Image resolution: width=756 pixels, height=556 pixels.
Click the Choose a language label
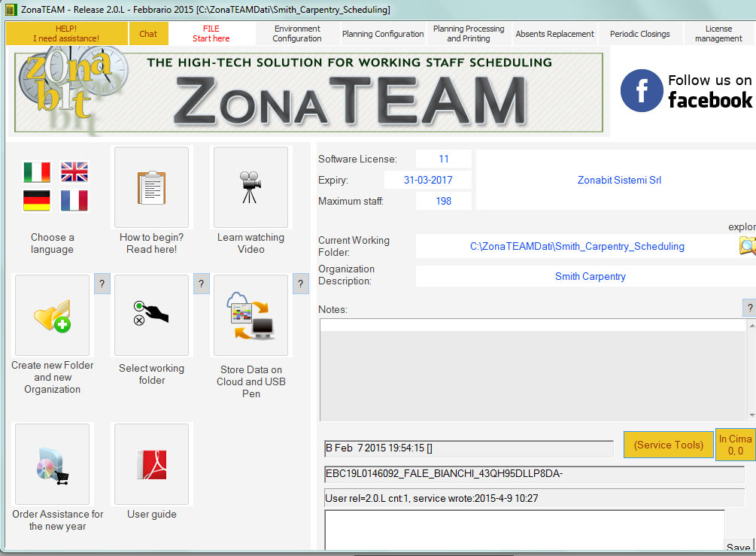pyautogui.click(x=52, y=243)
